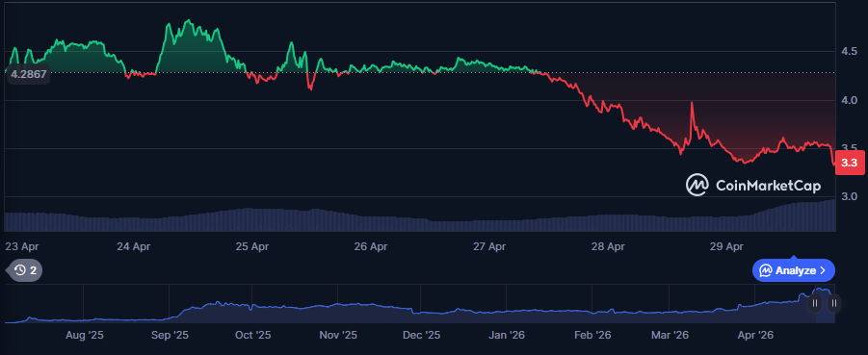The height and width of the screenshot is (355, 868).
Task: Click the 28 Apr date label
Action: click(608, 246)
